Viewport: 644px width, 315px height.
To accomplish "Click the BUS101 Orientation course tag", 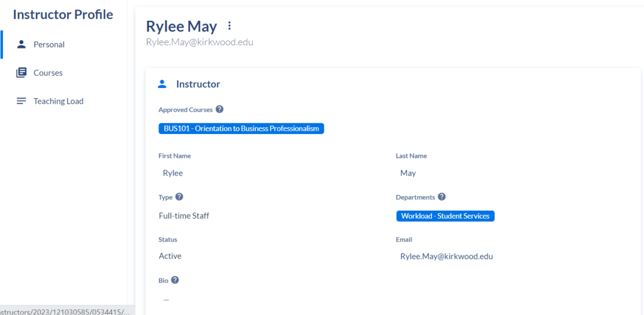I will tap(241, 129).
